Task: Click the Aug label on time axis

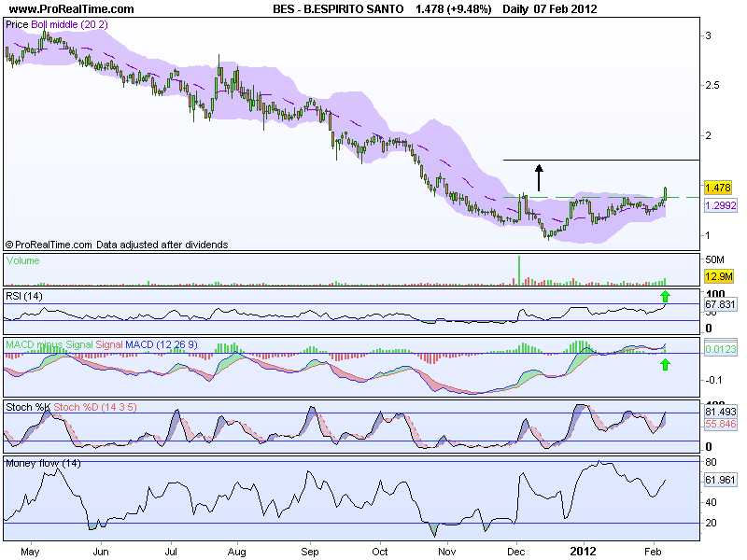Action: click(237, 552)
